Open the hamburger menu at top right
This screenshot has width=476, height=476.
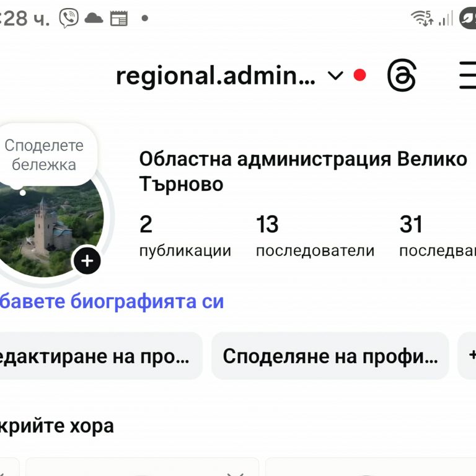click(467, 76)
